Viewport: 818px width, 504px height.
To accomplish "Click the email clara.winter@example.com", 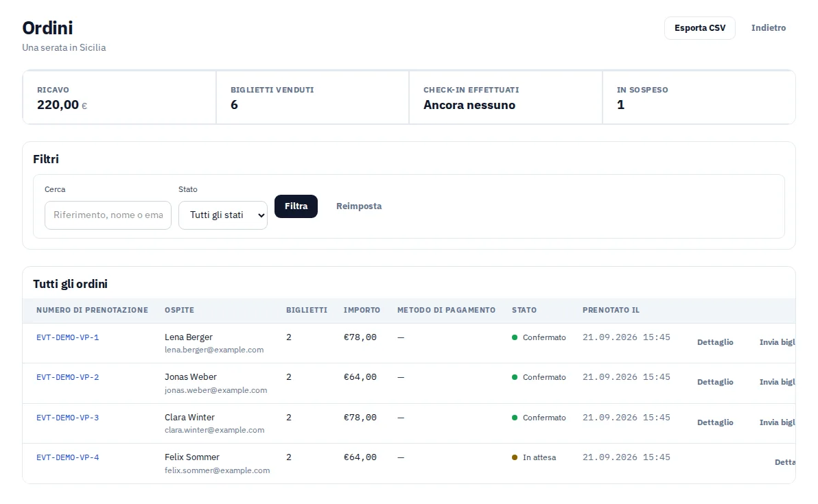I will point(214,430).
